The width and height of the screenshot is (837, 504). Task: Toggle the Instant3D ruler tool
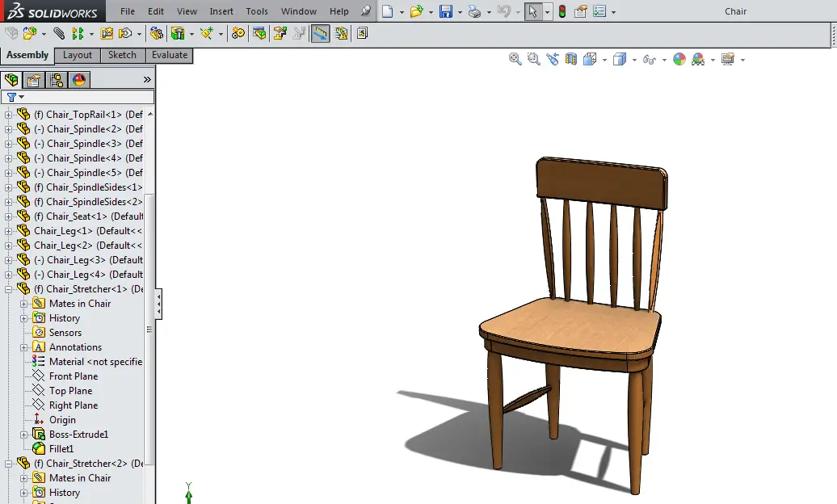pyautogui.click(x=320, y=34)
